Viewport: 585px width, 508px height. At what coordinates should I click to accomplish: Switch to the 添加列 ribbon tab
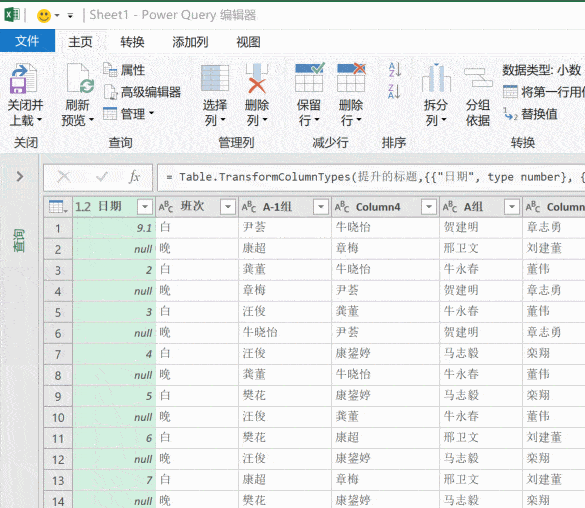pos(190,41)
